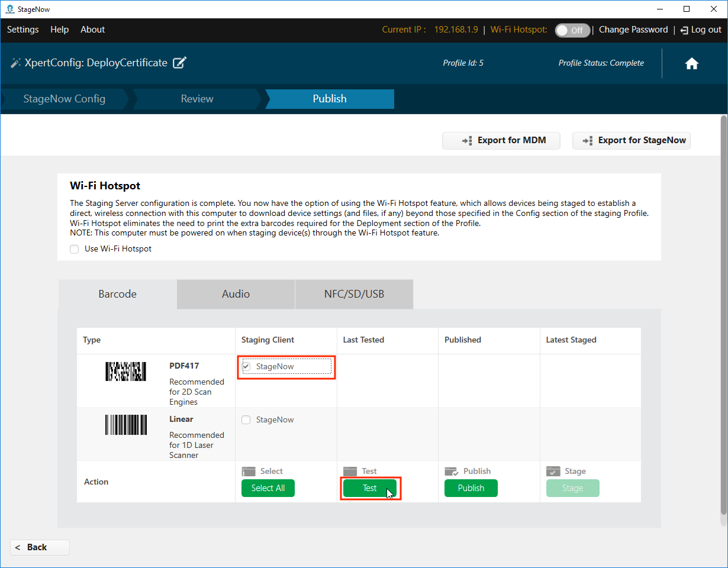Screen dimensions: 728x568
Task: Click the edit profile name pencil icon
Action: pos(179,63)
